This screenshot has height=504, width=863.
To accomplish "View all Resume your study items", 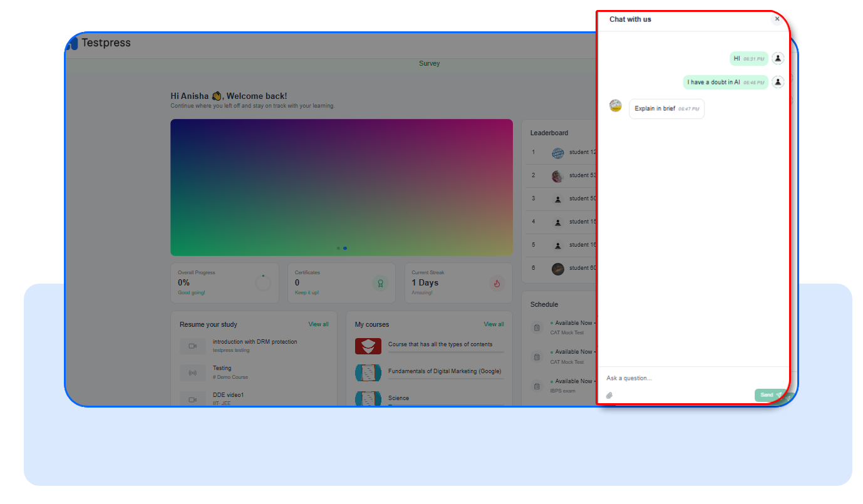I will click(318, 324).
